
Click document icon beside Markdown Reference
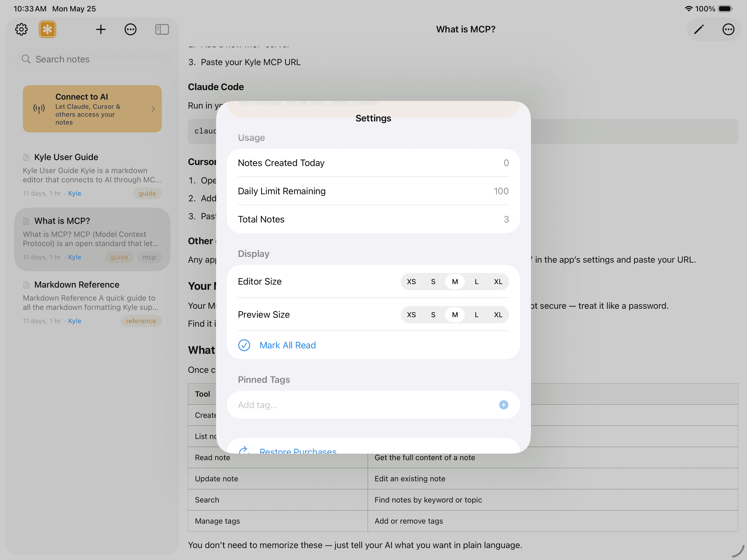[x=26, y=285]
